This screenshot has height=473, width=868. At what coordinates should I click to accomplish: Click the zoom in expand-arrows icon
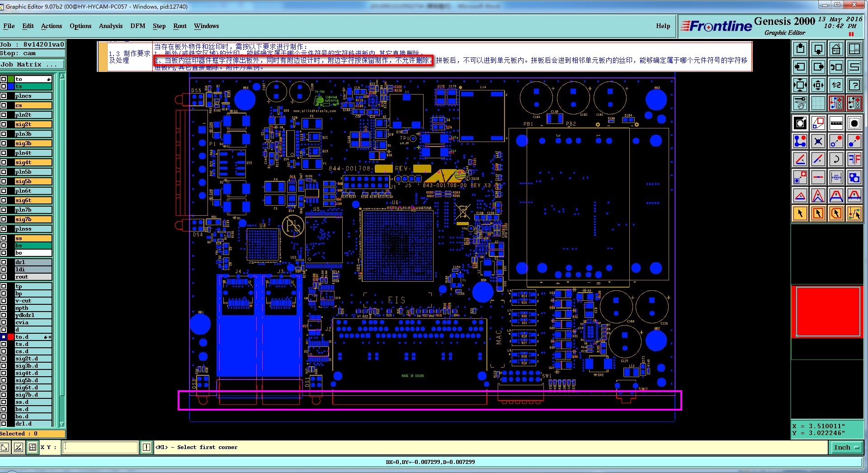[800, 85]
